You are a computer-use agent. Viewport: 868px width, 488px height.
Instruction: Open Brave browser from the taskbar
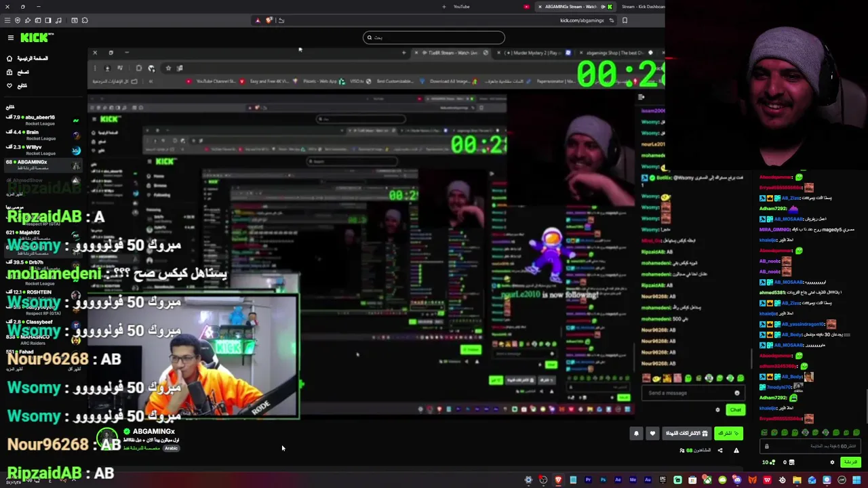click(x=558, y=480)
